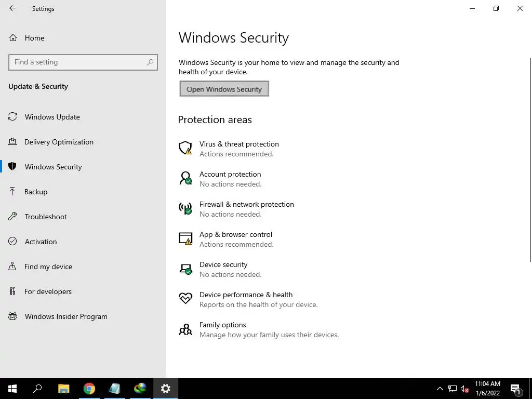Click the back arrow in Settings header

pyautogui.click(x=12, y=8)
